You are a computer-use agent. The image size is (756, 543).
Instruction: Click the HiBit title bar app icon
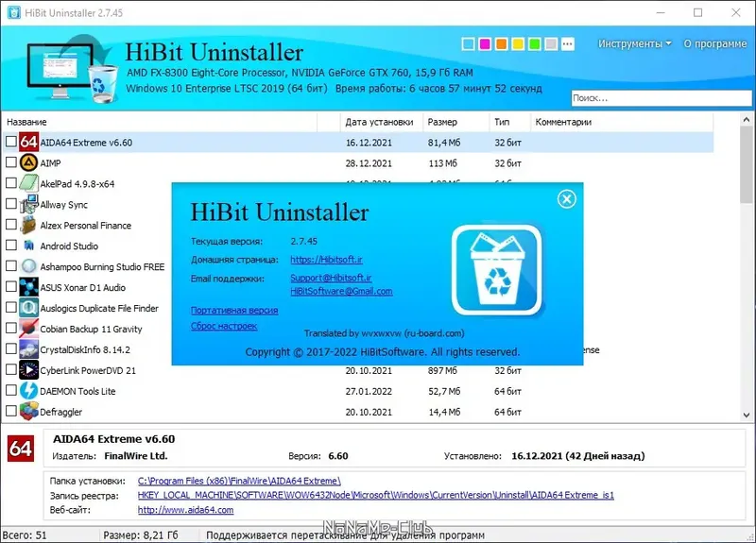coord(13,12)
